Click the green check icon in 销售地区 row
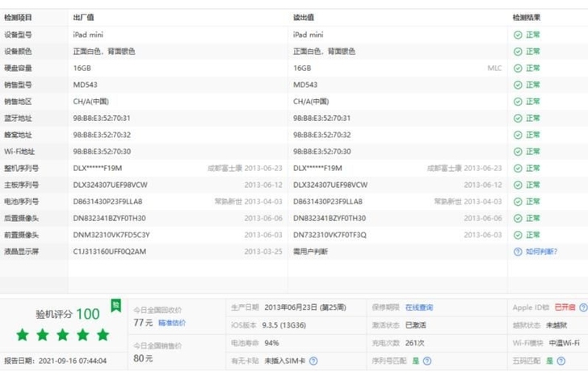 click(518, 102)
